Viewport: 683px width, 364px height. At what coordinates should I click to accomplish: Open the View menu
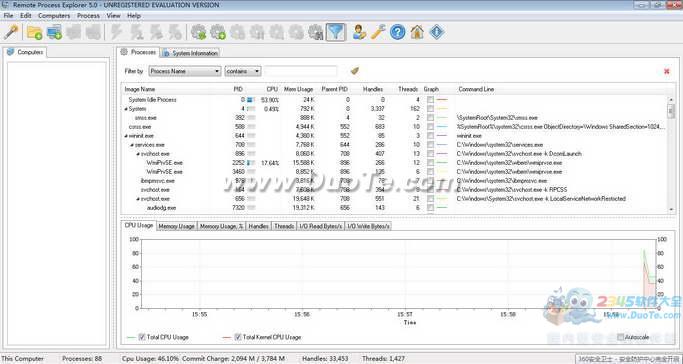(113, 16)
